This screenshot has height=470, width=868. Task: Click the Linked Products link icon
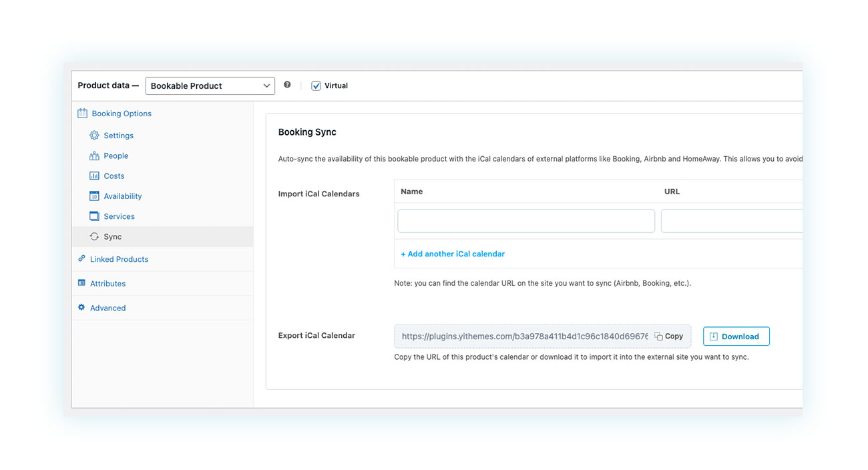(x=81, y=259)
